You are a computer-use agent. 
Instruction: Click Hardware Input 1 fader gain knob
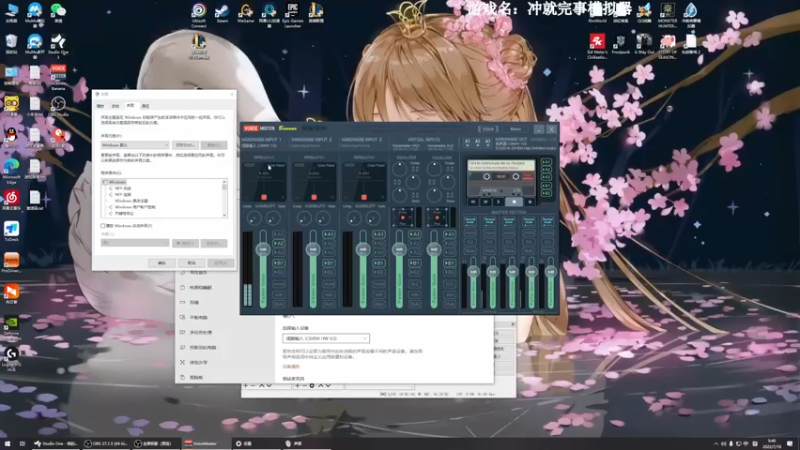263,249
